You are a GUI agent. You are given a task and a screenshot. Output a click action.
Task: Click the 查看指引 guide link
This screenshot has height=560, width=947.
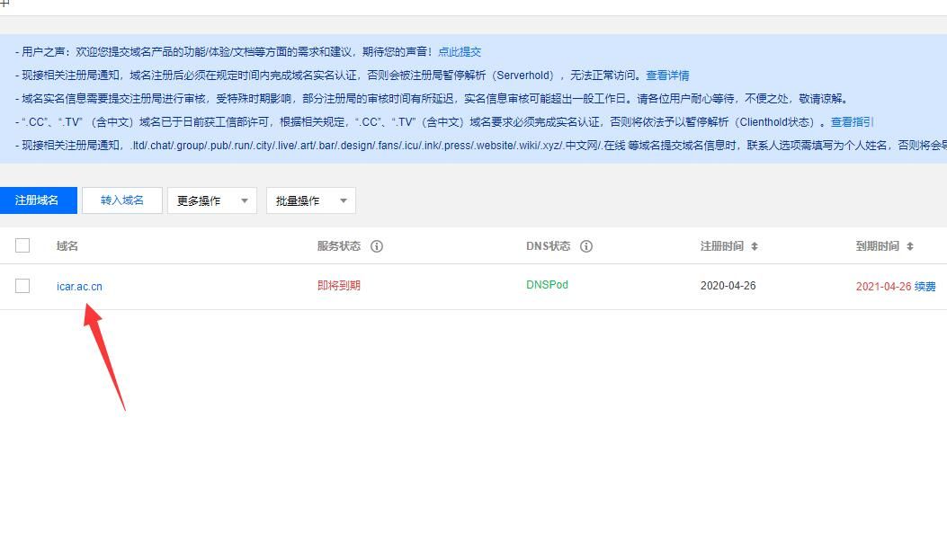tap(852, 122)
